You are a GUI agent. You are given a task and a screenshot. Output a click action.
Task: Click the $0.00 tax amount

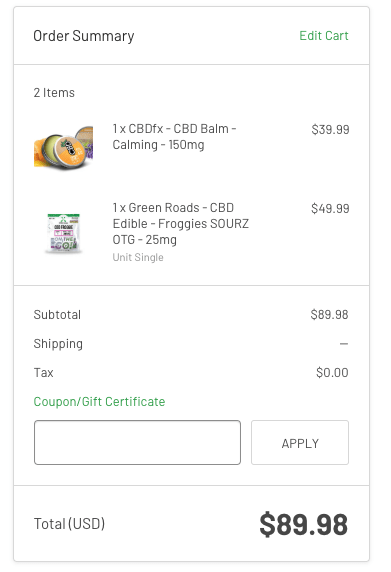click(x=332, y=372)
